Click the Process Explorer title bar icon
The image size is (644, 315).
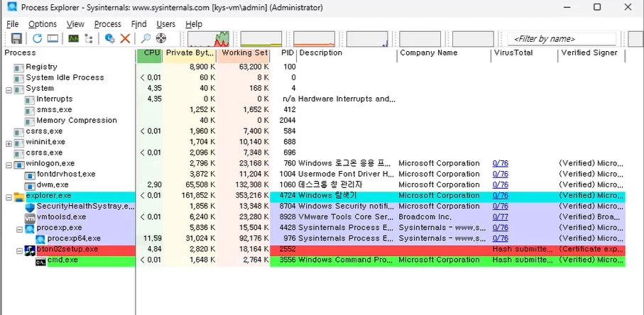12,7
